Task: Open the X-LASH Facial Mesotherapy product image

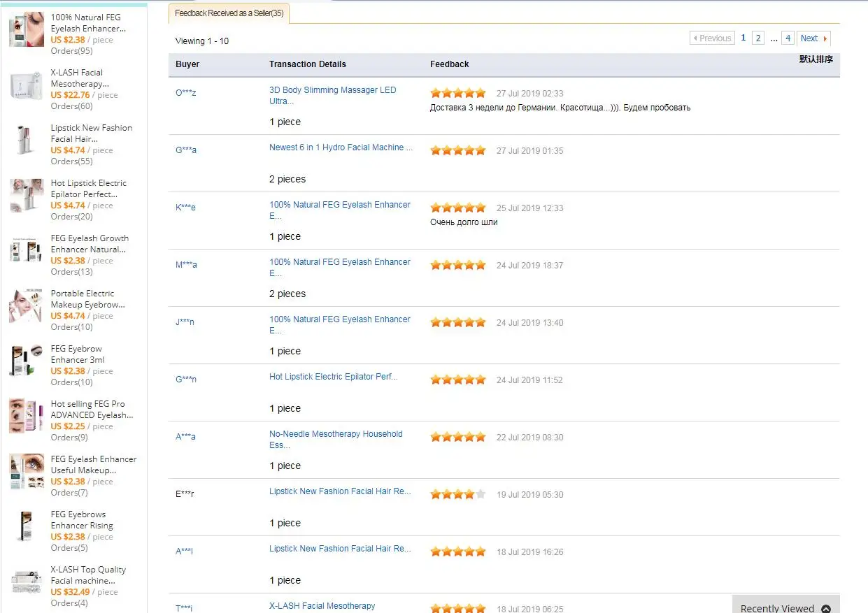Action: coord(27,85)
